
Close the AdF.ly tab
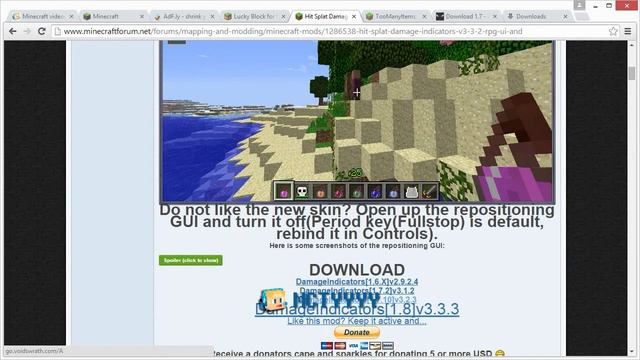click(x=212, y=16)
